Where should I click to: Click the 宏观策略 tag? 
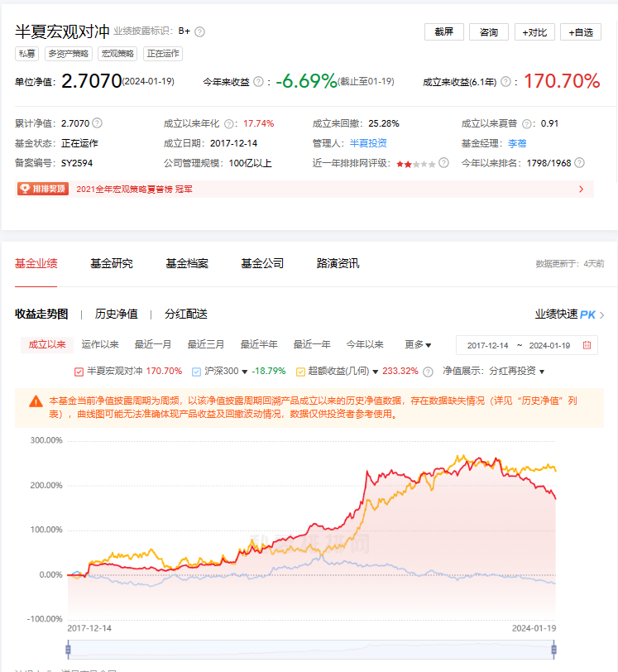click(117, 54)
